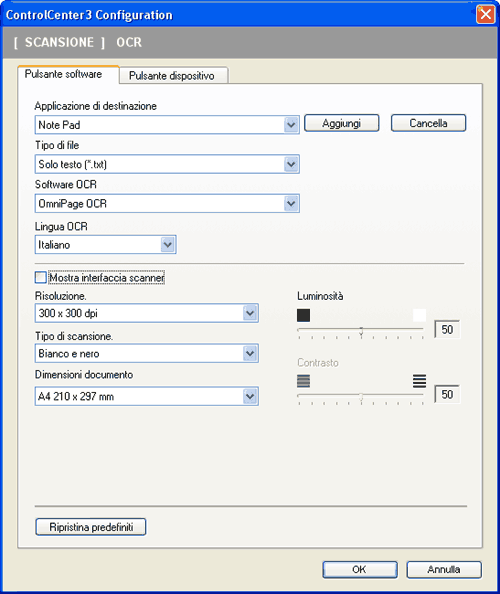Viewport: 500px width, 594px height.
Task: Click the dark brightness icon under Luminosità
Action: [303, 315]
